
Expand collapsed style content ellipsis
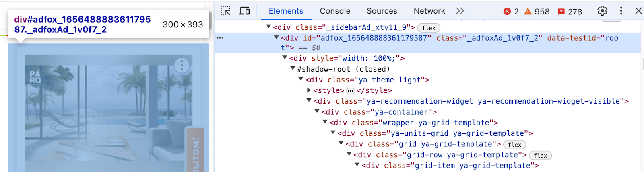point(350,91)
